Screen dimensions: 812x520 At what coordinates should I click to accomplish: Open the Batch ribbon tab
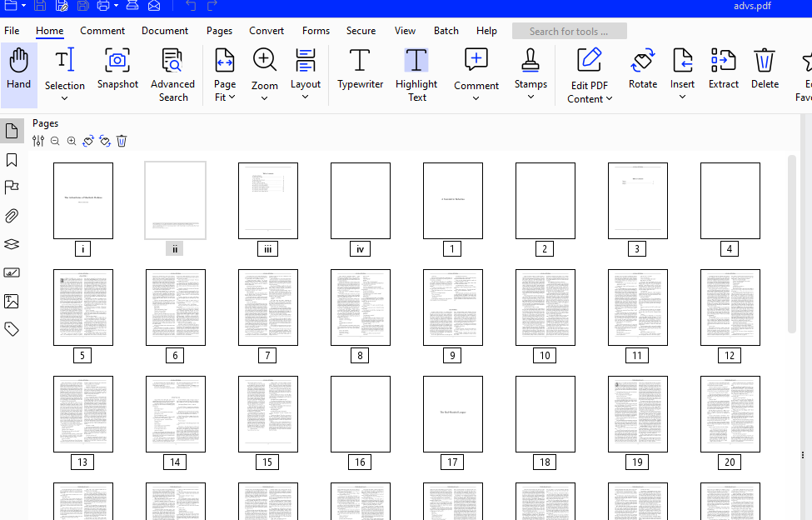(446, 31)
